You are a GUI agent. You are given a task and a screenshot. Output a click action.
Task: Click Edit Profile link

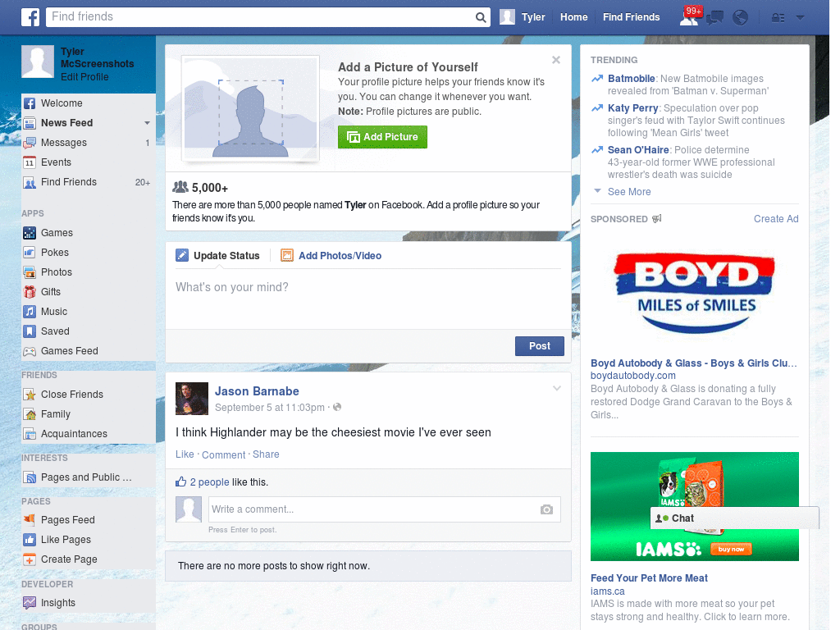point(84,77)
